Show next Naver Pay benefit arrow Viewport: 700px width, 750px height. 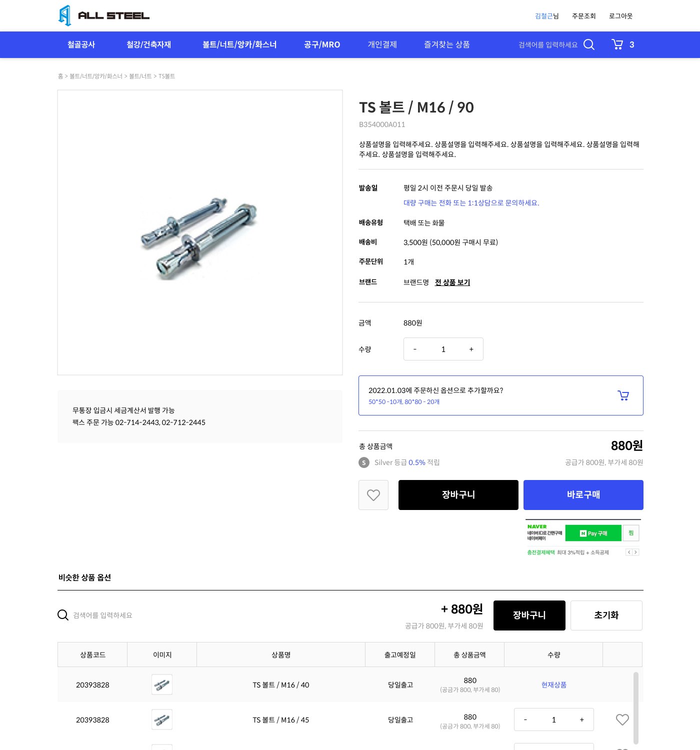(x=636, y=552)
